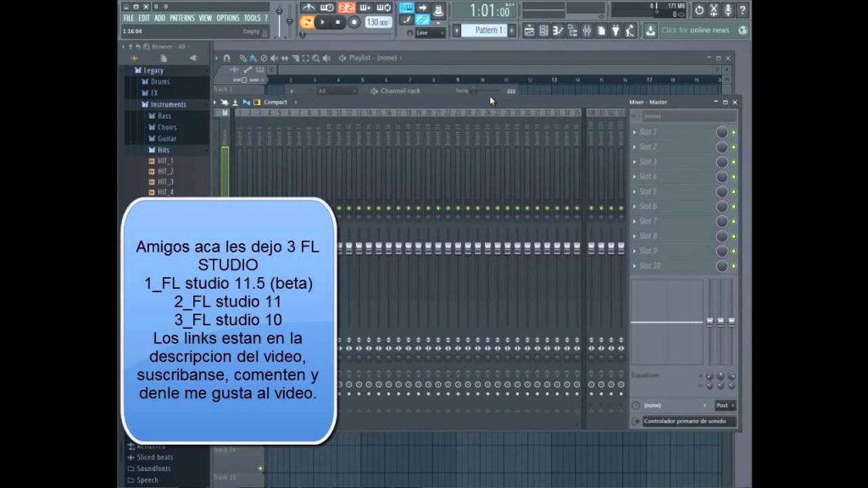Select the Slip editing tool in the Playlist
This screenshot has height=488, width=868.
[283, 58]
